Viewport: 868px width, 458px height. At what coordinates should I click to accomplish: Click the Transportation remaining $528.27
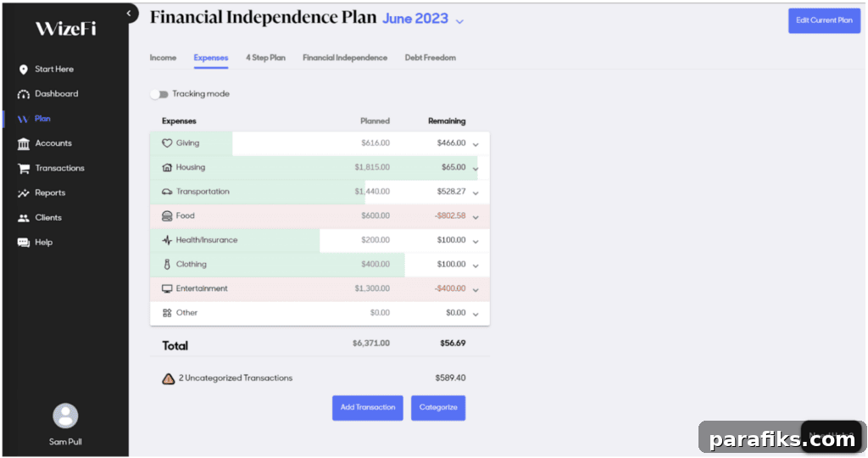(451, 192)
